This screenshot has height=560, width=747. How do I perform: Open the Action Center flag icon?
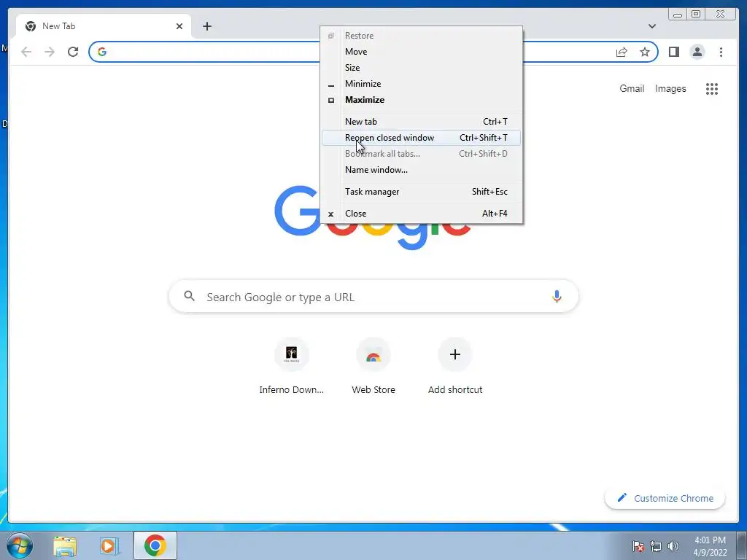pos(638,546)
